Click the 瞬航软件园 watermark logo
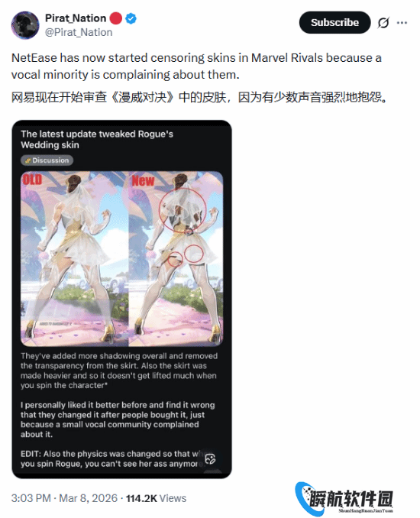 click(344, 498)
